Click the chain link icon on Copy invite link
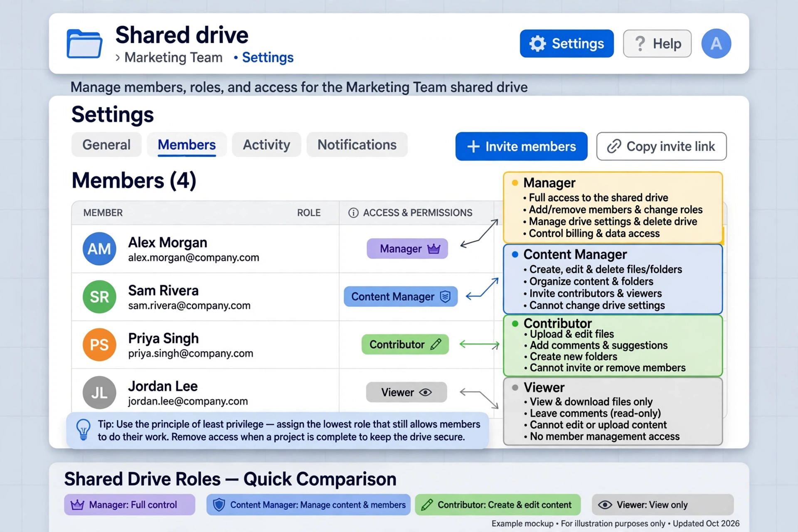 tap(614, 146)
